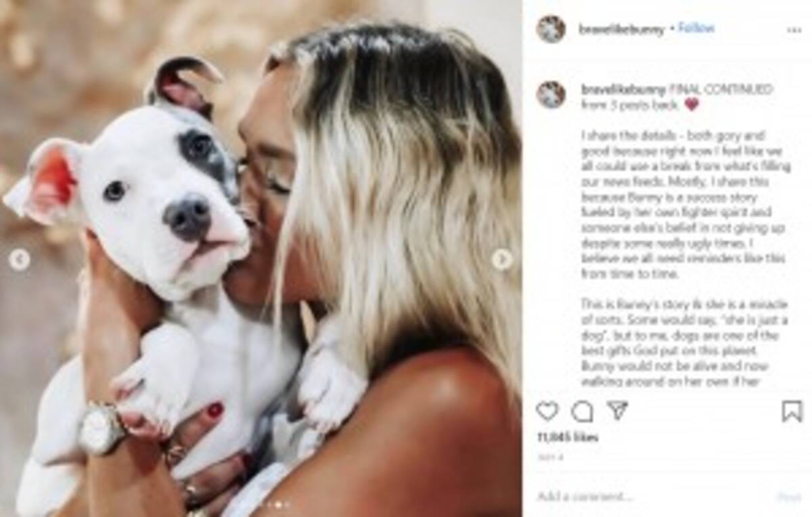
Task: Click the heart emoji in the caption
Action: coord(691,105)
